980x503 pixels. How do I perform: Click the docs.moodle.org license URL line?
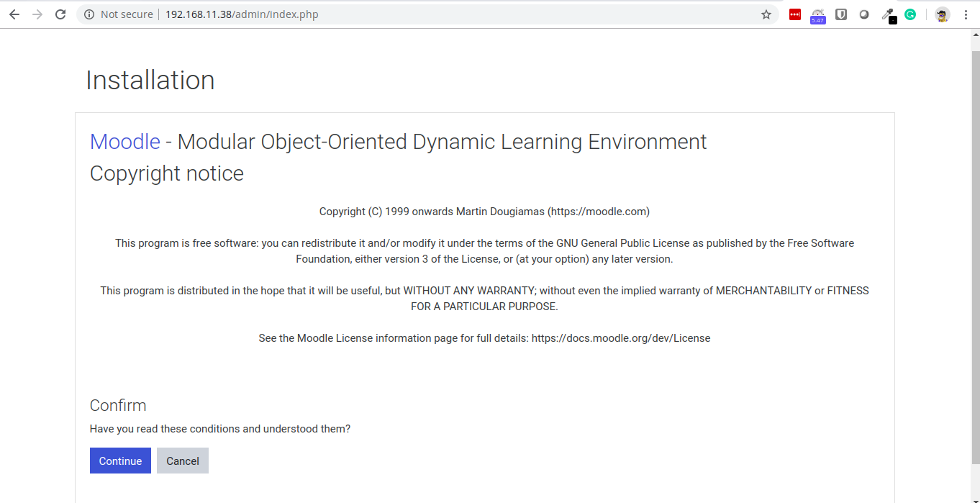pyautogui.click(x=484, y=338)
